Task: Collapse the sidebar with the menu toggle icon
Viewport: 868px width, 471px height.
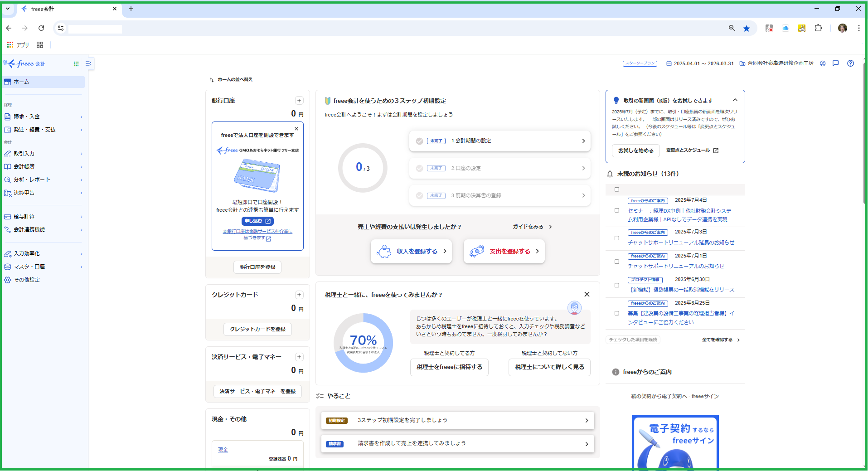Action: [88, 63]
